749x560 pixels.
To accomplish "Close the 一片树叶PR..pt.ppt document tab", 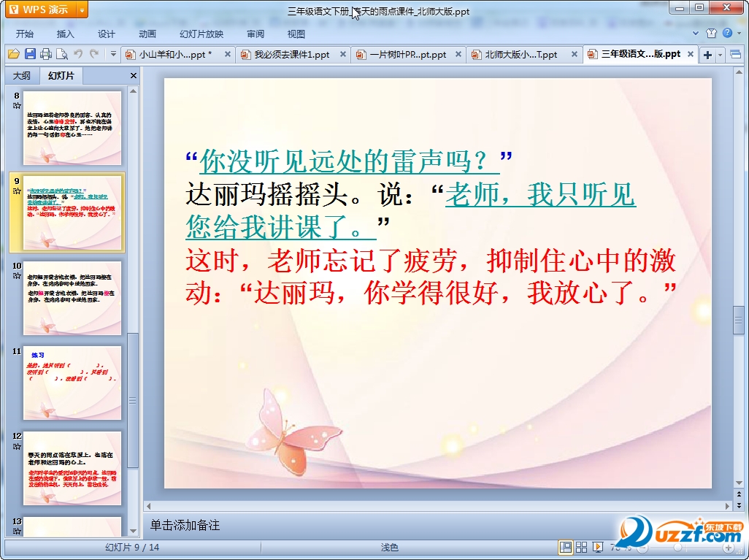I will click(x=458, y=55).
